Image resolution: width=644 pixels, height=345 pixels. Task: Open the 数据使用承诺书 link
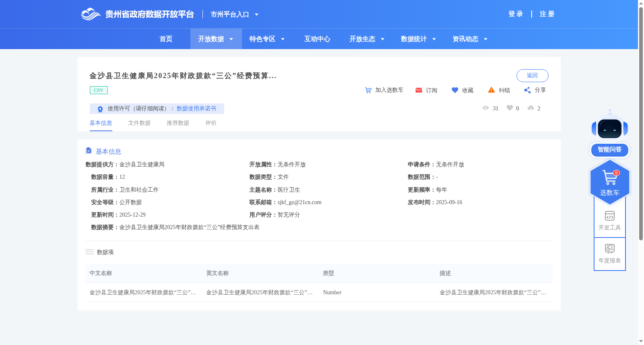click(x=196, y=109)
